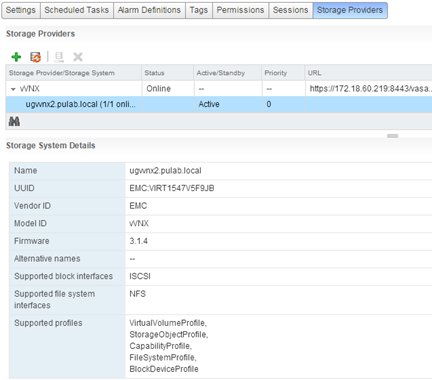Viewport: 432px width, 380px height.
Task: Click the Vendor ID value EMC
Action: 138,206
